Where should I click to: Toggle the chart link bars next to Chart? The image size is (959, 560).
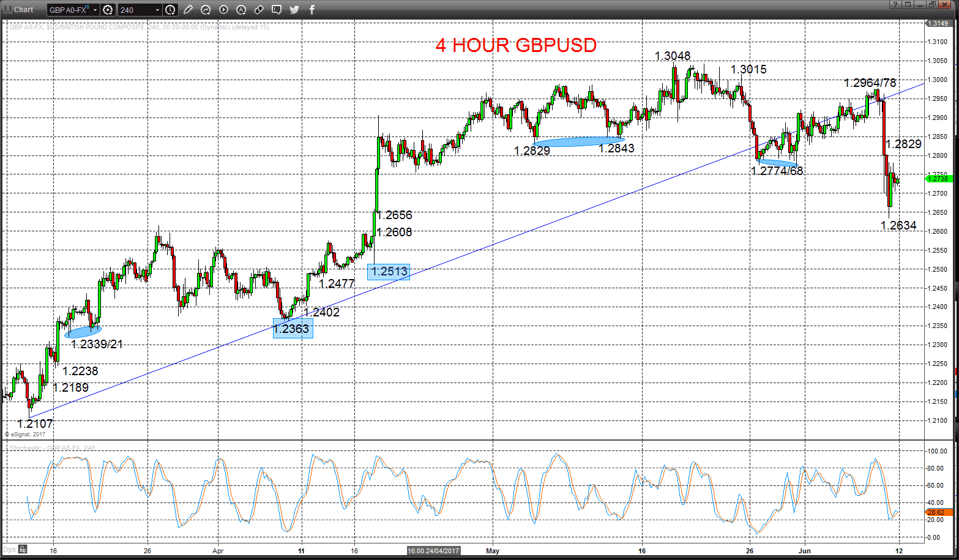[7, 10]
